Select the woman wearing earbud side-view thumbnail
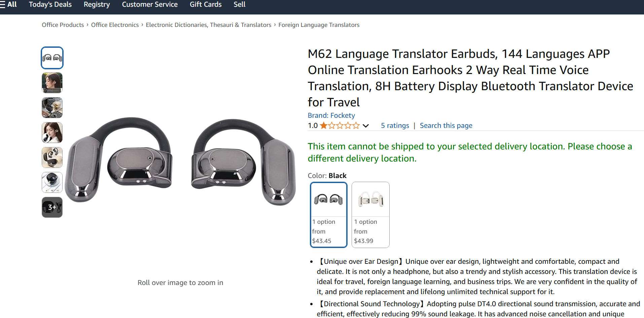644x318 pixels. click(x=52, y=83)
